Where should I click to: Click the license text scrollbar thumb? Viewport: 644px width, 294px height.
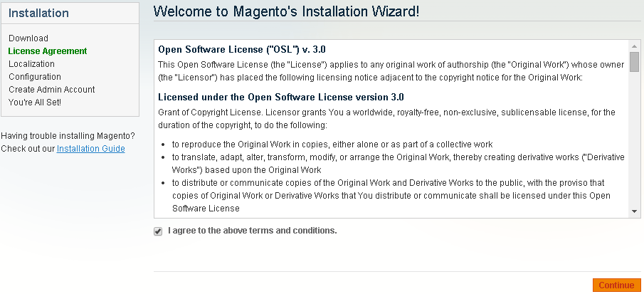(634, 62)
